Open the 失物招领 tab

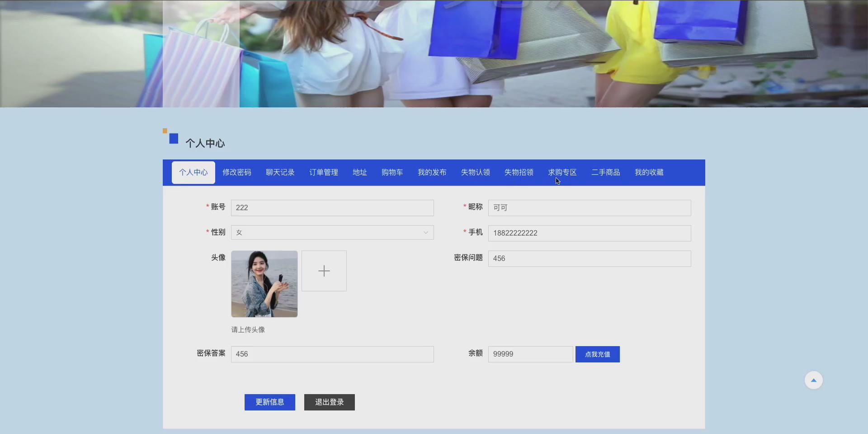click(x=518, y=172)
